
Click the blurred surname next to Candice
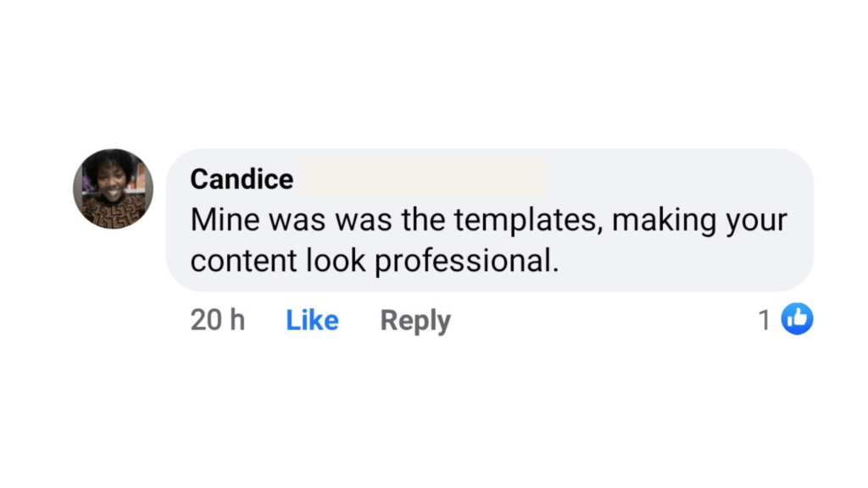[422, 177]
